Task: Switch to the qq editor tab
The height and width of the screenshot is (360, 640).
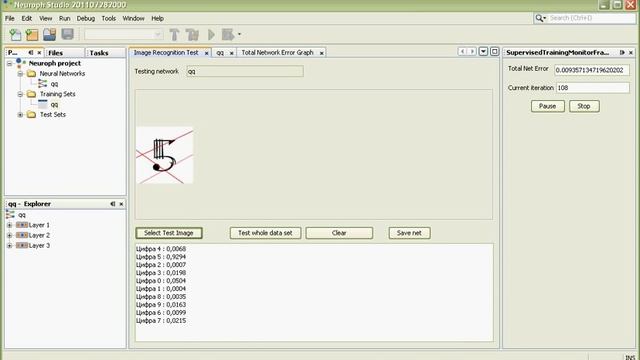Action: point(220,53)
